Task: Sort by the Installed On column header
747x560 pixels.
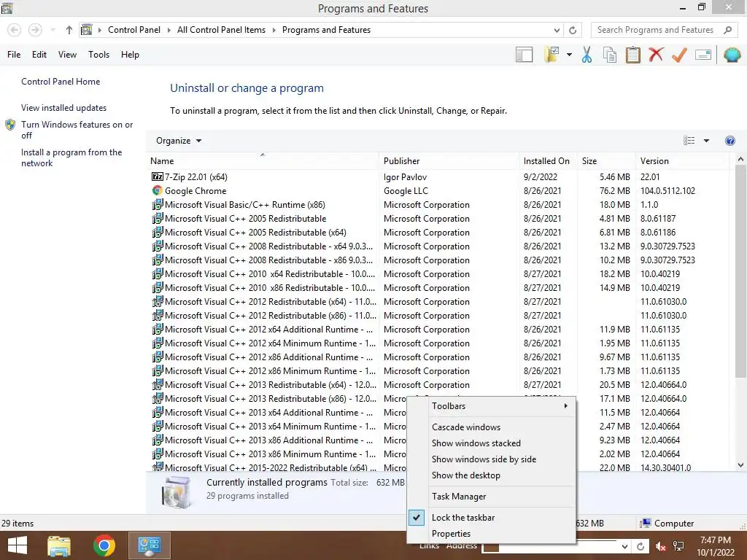Action: [547, 161]
